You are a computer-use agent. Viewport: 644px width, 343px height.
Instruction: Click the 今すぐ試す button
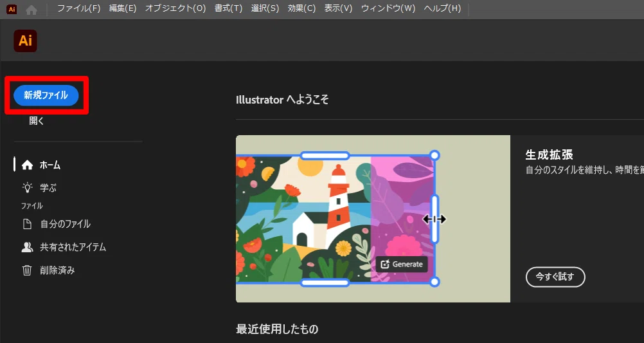click(x=555, y=277)
